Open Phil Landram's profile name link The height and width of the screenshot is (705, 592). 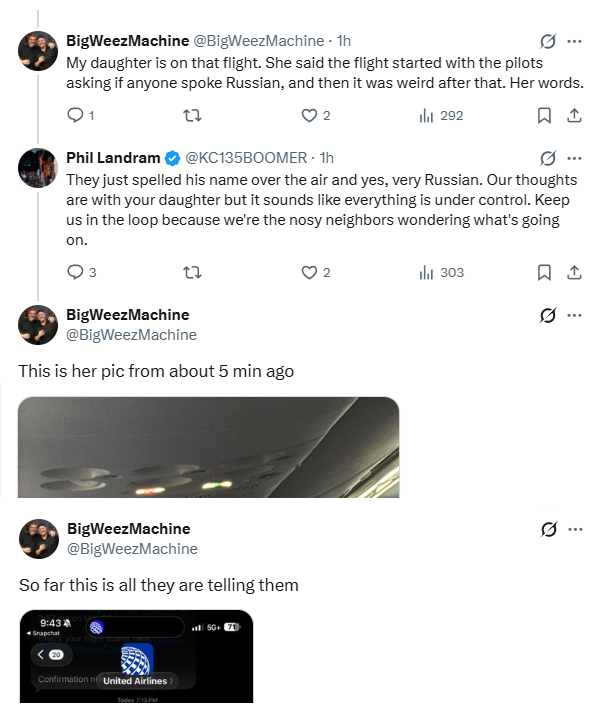(113, 158)
